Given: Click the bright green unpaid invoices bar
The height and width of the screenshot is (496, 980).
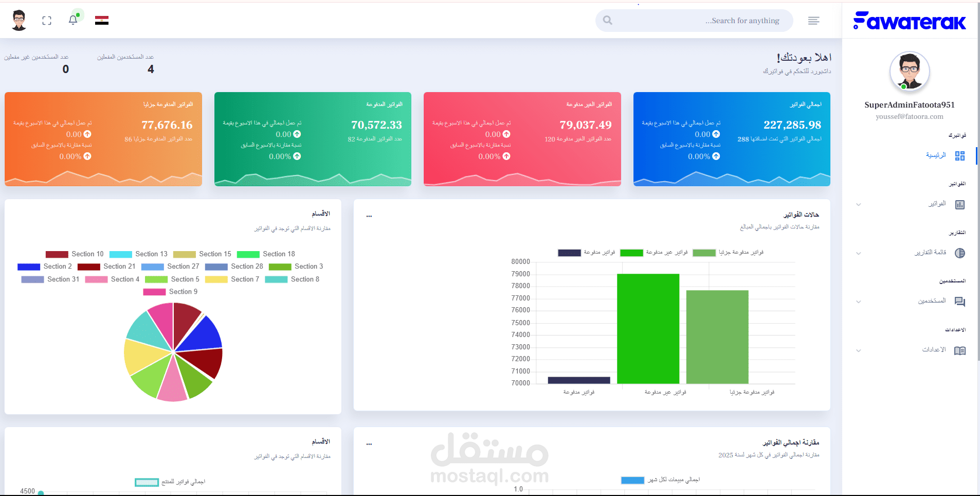Looking at the screenshot, I should tap(648, 329).
